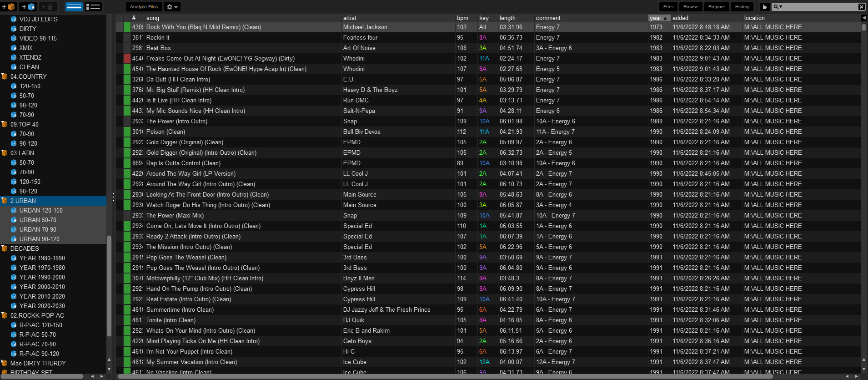868x380 pixels.
Task: Click green color tag of Rock With You
Action: point(127,27)
